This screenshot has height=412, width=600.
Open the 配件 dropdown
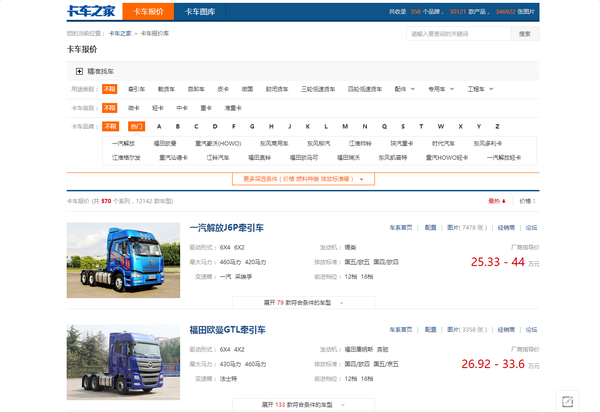(x=404, y=89)
